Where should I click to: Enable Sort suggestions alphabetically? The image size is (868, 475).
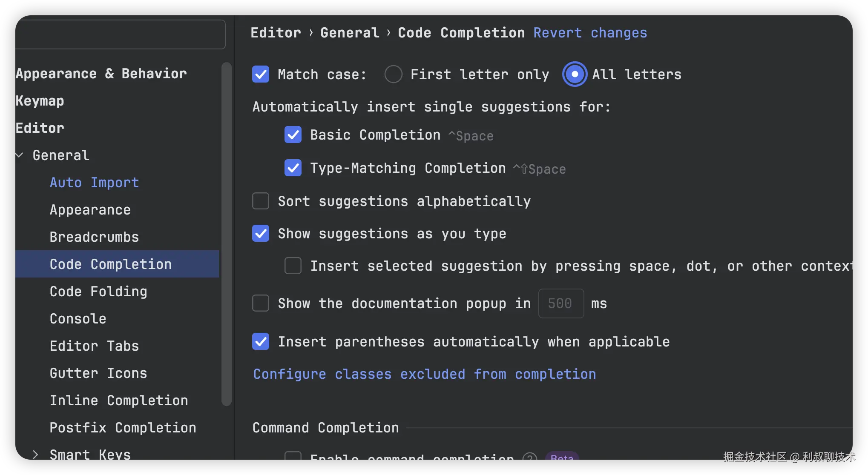click(x=261, y=201)
